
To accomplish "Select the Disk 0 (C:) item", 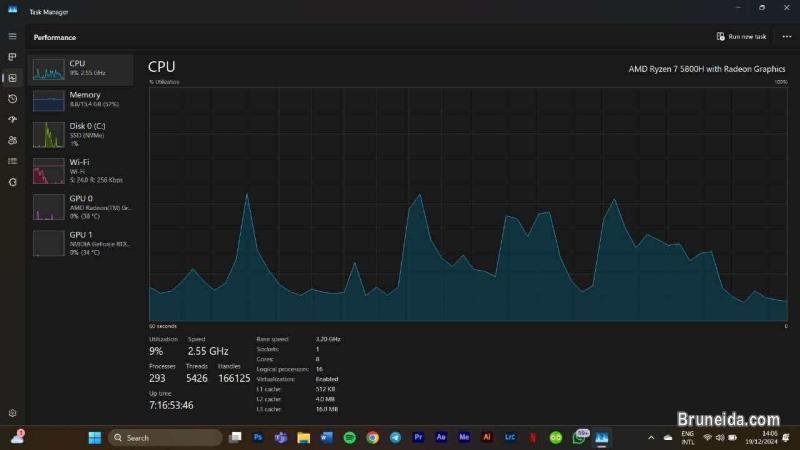I will pos(81,134).
